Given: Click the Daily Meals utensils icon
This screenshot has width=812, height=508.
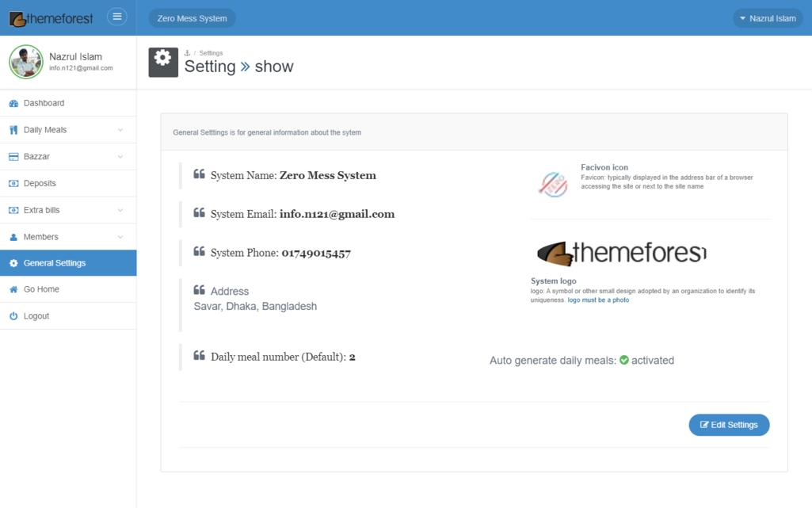Looking at the screenshot, I should tap(13, 130).
